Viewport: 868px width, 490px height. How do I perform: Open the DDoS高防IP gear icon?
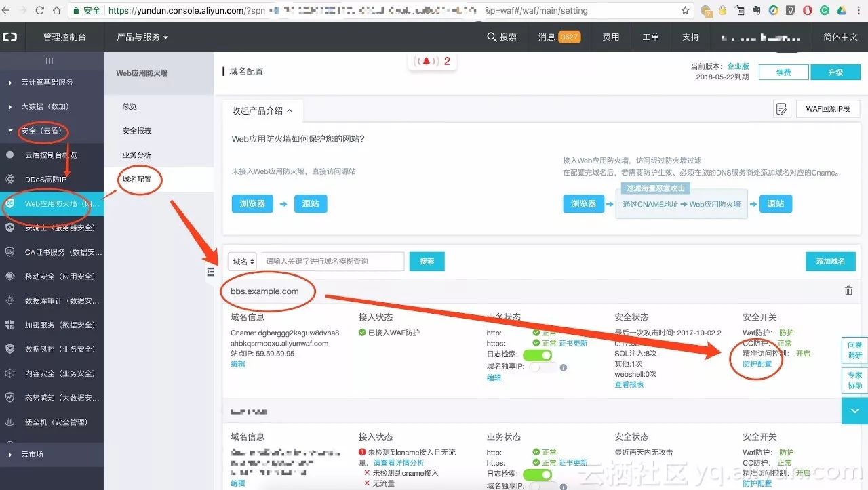[9, 179]
